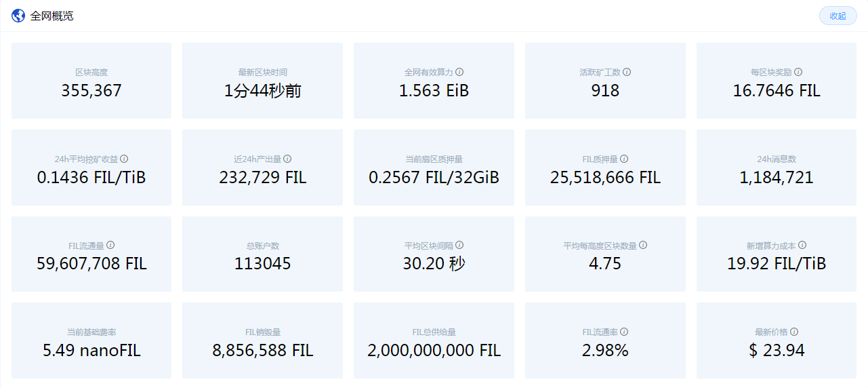Click info icon next to FIL流通率

point(624,332)
